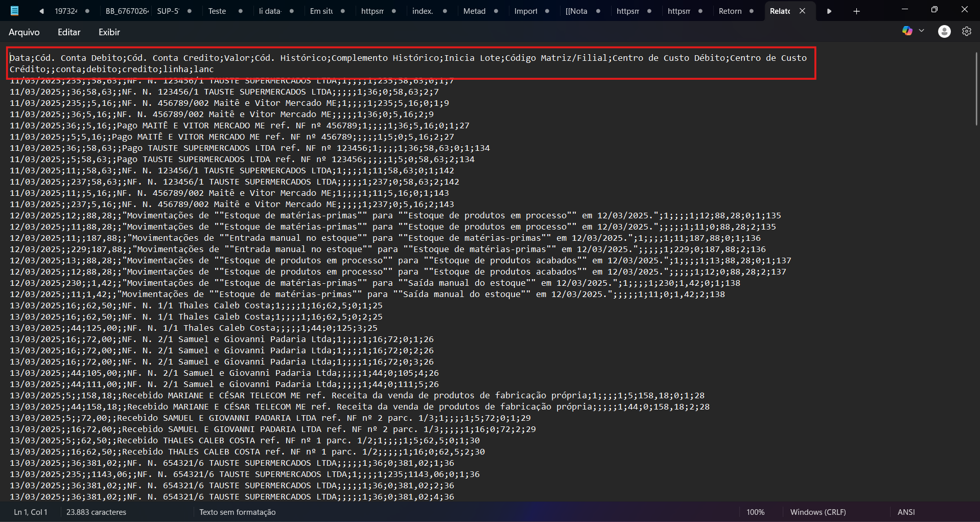980x522 pixels.
Task: Open Notepad settings gear
Action: click(967, 32)
